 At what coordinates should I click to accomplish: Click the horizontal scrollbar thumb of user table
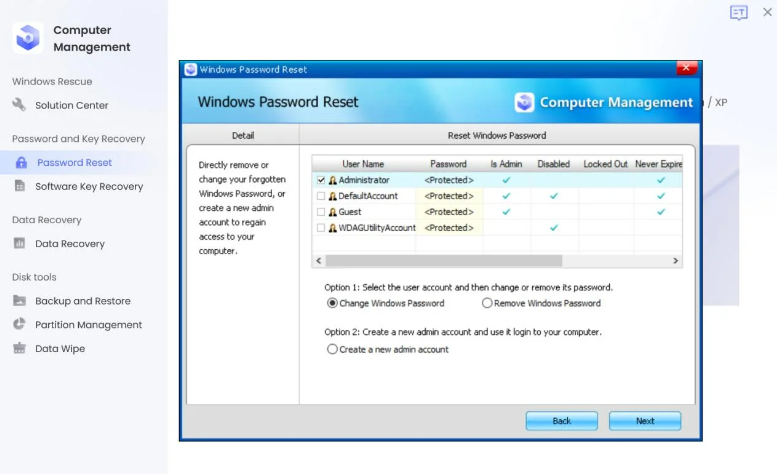point(444,261)
